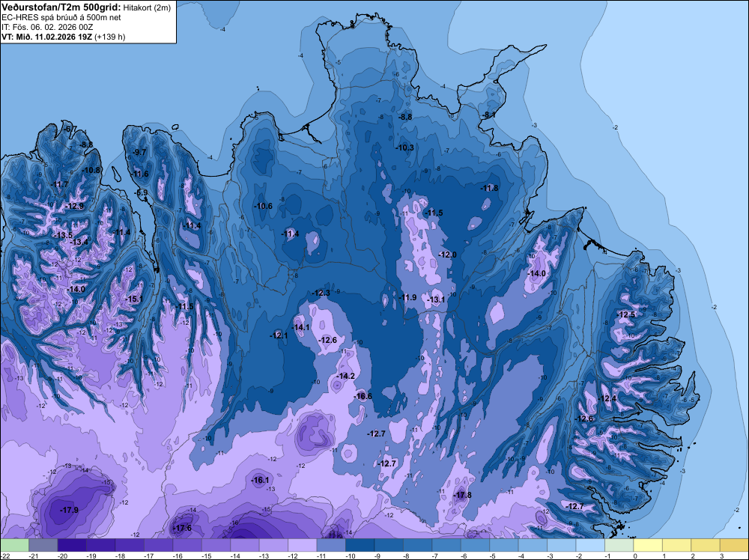Click the -12.9 temperature value
This screenshot has height=560, width=749.
[x=74, y=206]
